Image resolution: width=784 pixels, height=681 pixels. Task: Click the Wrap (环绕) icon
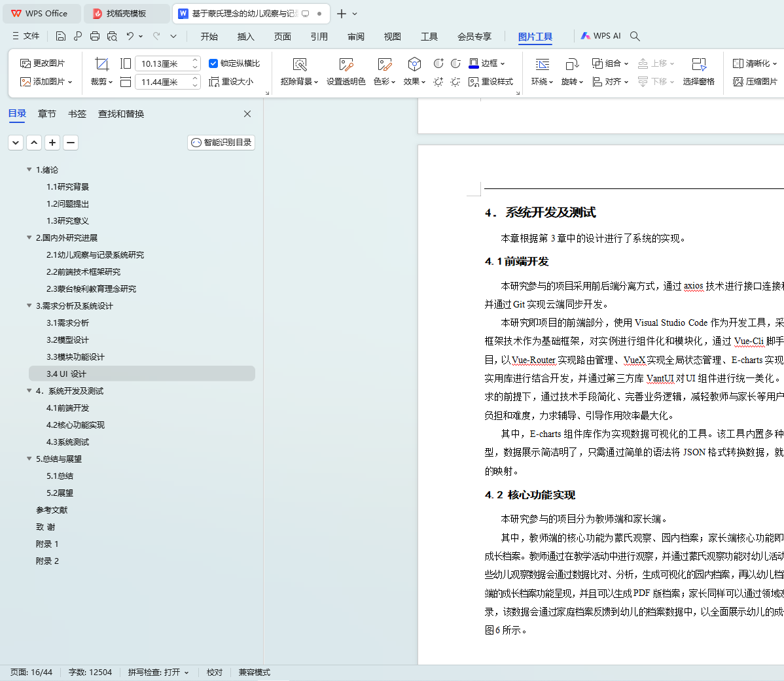542,65
